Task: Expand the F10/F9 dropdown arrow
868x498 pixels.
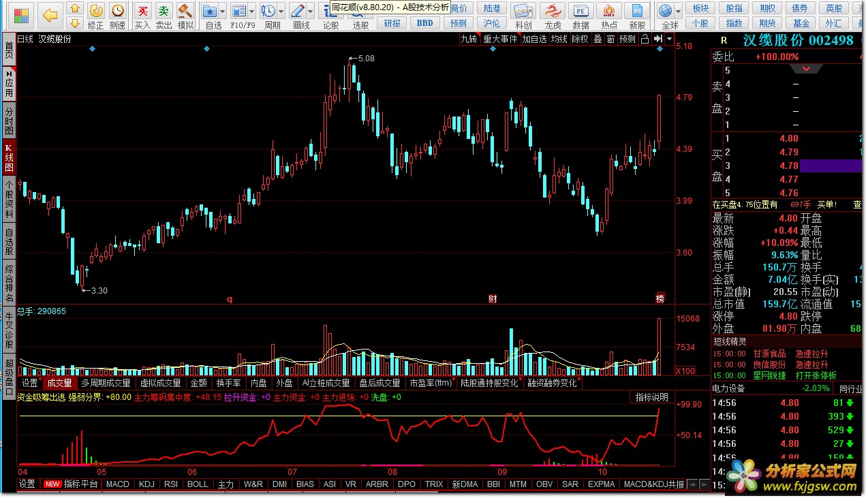Action: pyautogui.click(x=252, y=12)
